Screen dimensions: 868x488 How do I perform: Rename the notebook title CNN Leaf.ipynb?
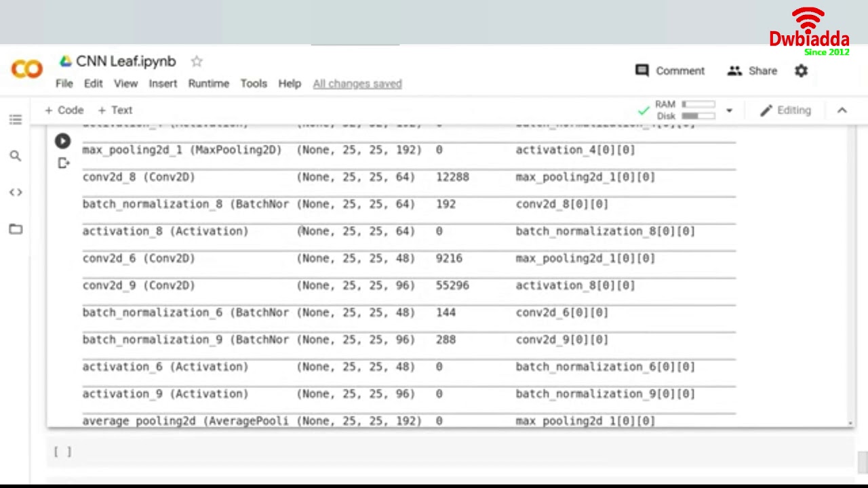(x=125, y=62)
